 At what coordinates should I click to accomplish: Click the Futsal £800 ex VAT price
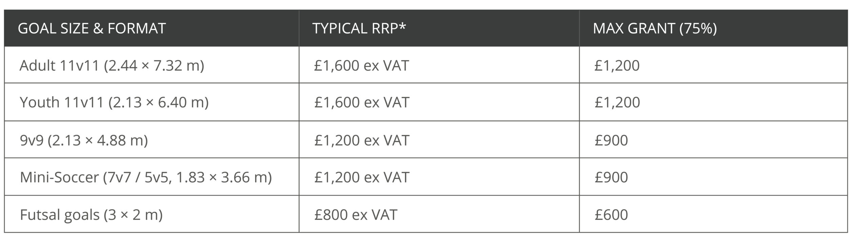point(356,215)
